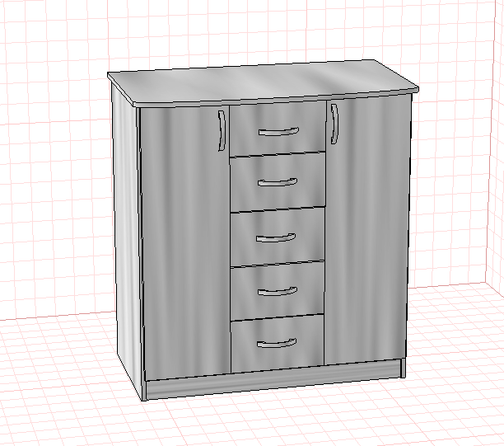Click the second drawer's handle
Image resolution: width=504 pixels, height=446 pixels.
278,182
